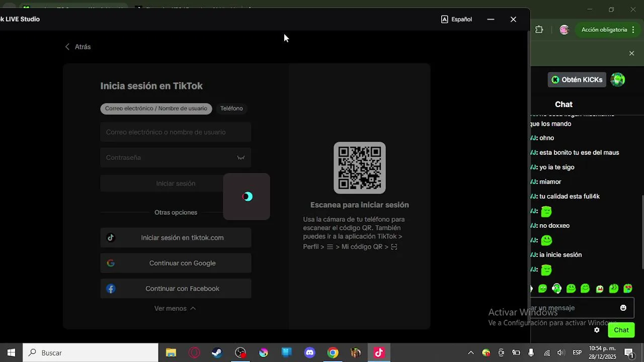
Task: Collapse options with Ver menos
Action: (x=175, y=308)
